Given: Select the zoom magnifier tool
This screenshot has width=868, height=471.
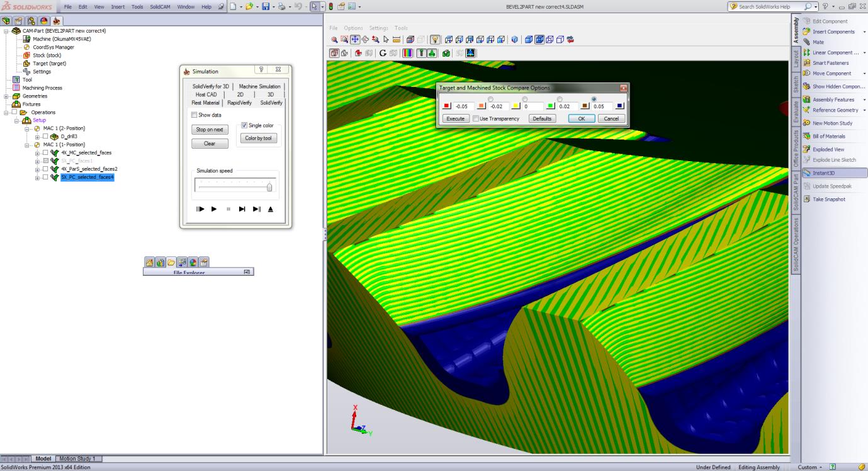Looking at the screenshot, I should click(334, 40).
